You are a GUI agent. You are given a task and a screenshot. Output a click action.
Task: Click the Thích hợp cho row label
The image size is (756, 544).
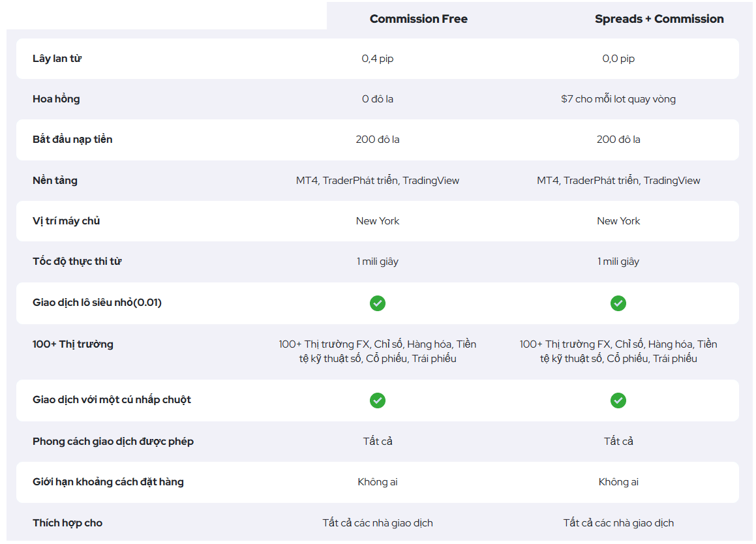tap(67, 522)
